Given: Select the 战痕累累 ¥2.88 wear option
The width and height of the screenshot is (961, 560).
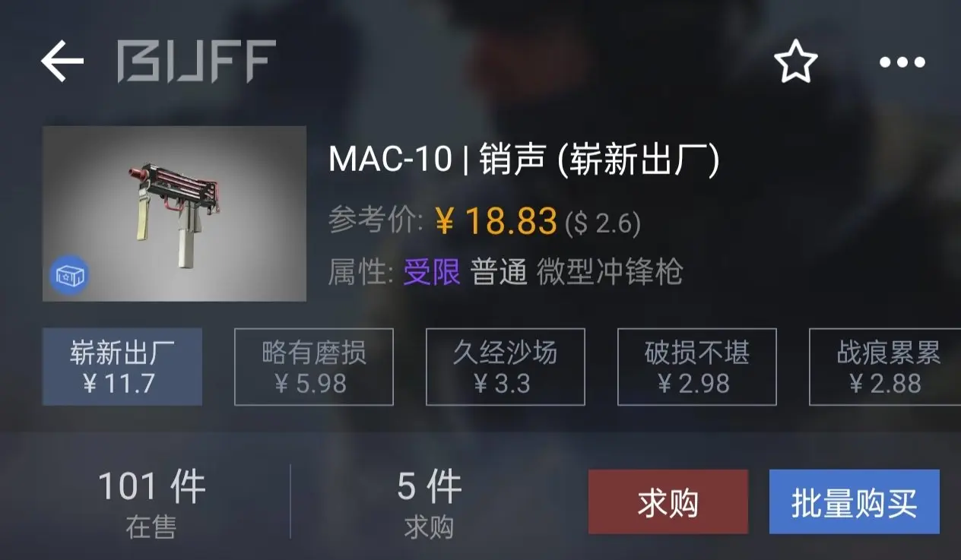Looking at the screenshot, I should (885, 367).
